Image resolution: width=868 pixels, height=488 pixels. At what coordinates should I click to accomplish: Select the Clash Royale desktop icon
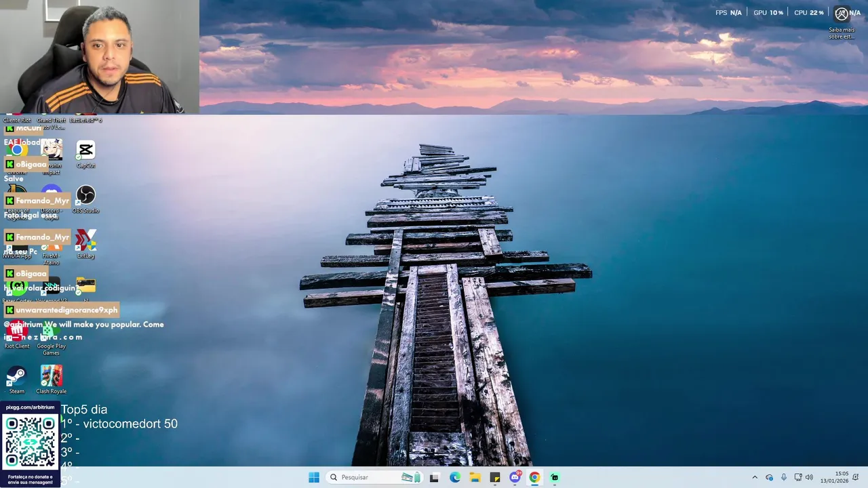pos(52,380)
